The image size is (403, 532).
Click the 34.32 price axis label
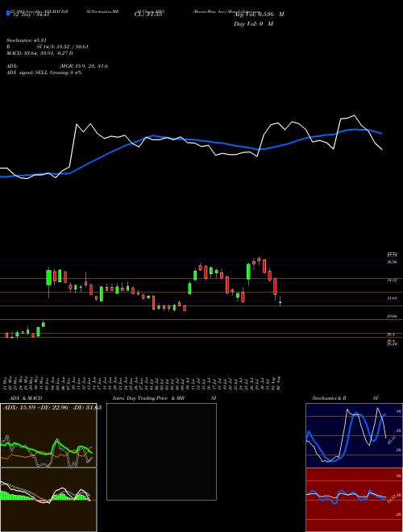392,281
